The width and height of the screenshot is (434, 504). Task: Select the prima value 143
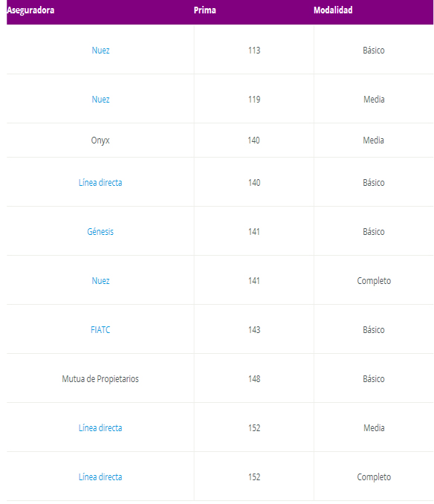254,330
